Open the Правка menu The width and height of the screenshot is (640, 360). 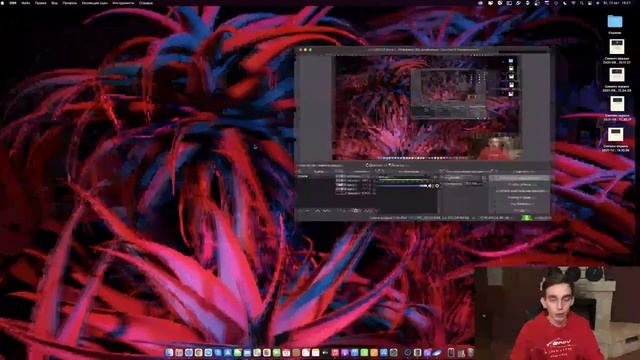(40, 3)
